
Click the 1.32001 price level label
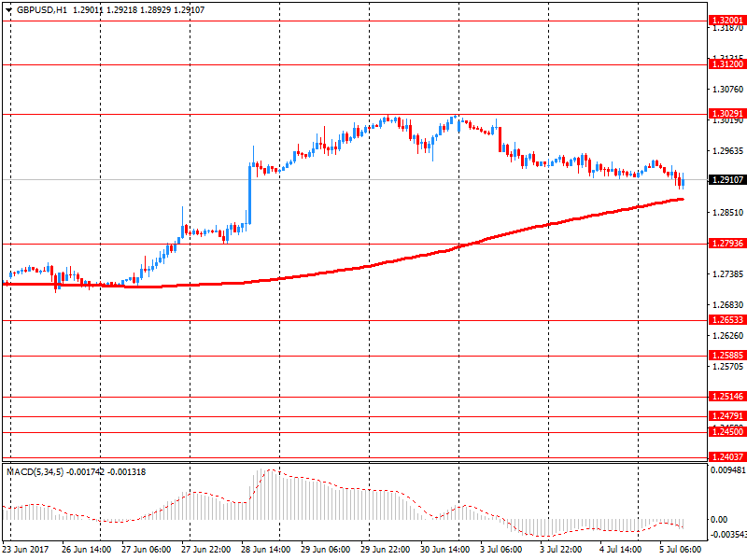pos(727,20)
